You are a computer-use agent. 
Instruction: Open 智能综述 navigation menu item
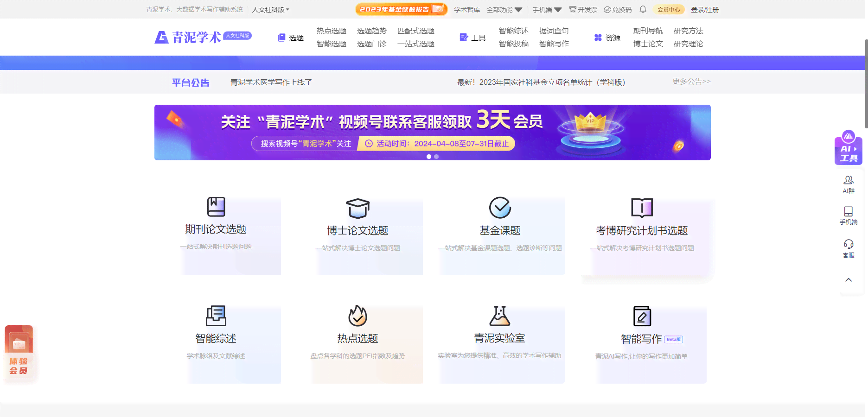[x=514, y=31]
